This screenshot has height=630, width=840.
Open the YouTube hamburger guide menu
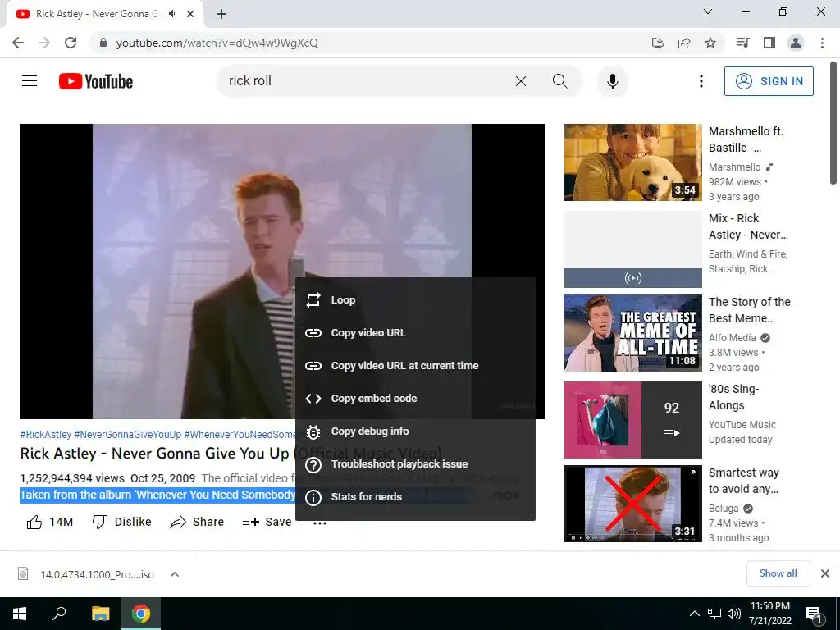(30, 81)
